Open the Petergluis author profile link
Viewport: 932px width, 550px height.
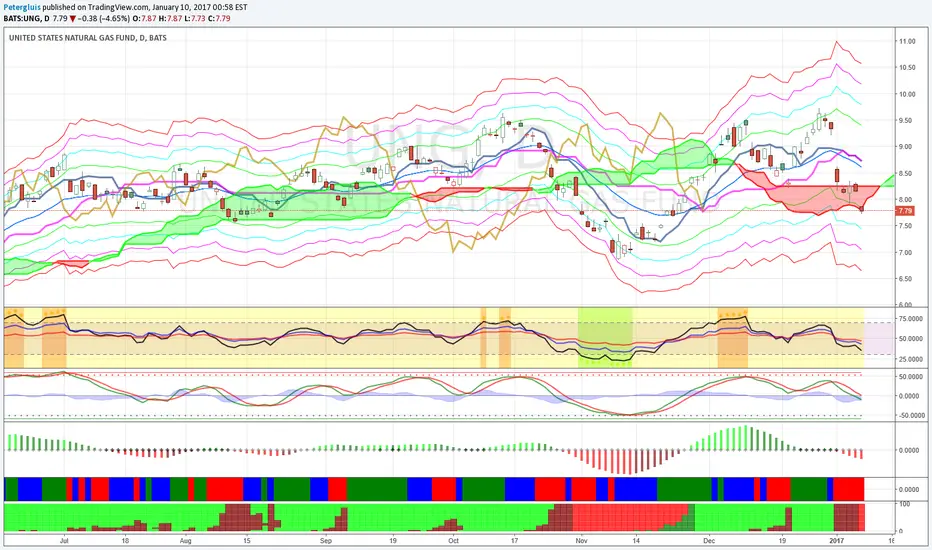[x=21, y=8]
